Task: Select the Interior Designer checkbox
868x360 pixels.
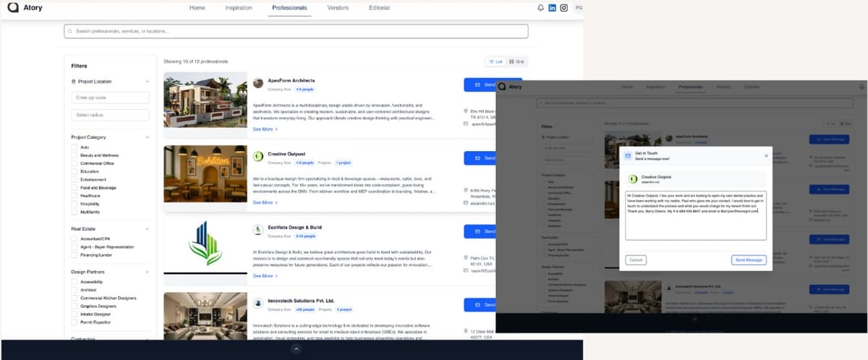Action: [74, 314]
